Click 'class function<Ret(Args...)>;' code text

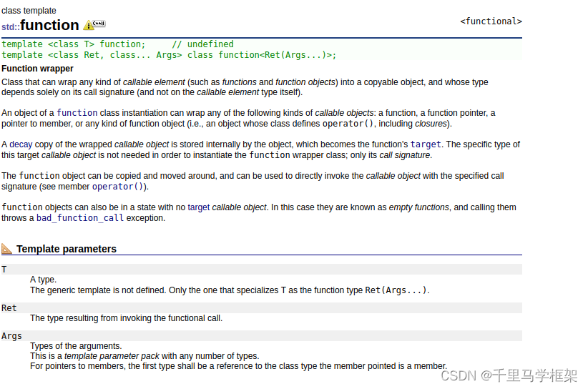262,55
